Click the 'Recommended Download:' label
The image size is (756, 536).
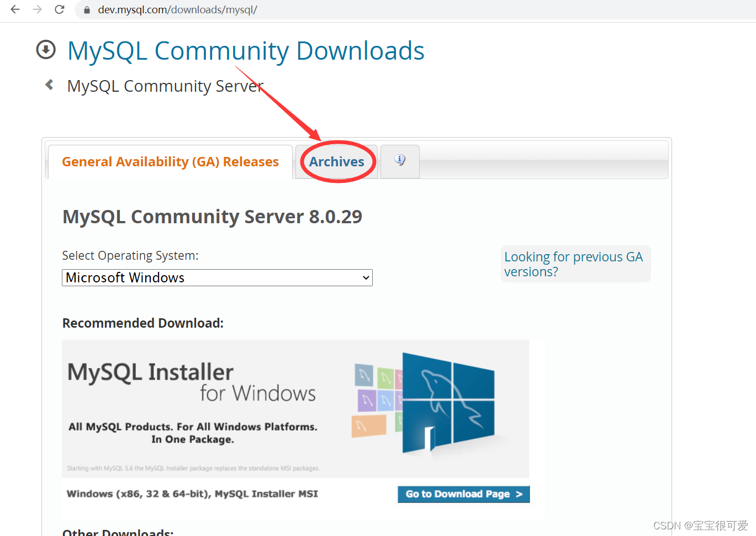(143, 323)
